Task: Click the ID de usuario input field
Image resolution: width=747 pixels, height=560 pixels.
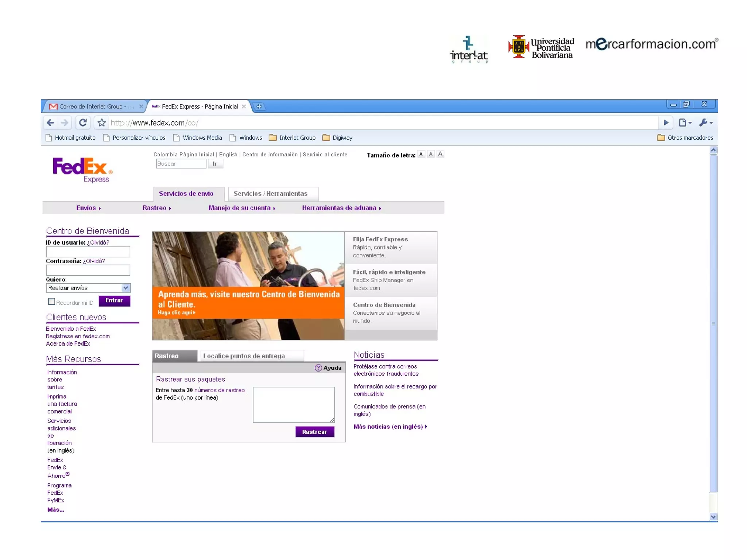Action: (88, 252)
